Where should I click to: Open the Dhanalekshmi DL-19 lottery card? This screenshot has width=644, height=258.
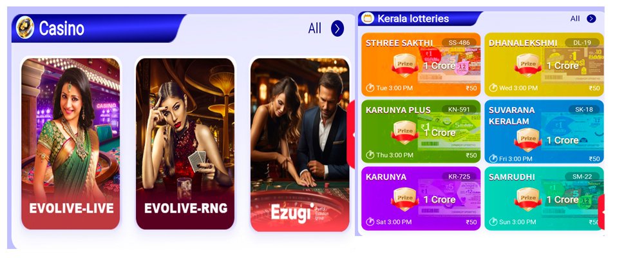[544, 64]
